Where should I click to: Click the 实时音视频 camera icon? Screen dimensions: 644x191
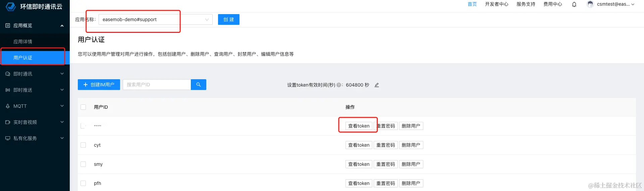[x=8, y=122]
